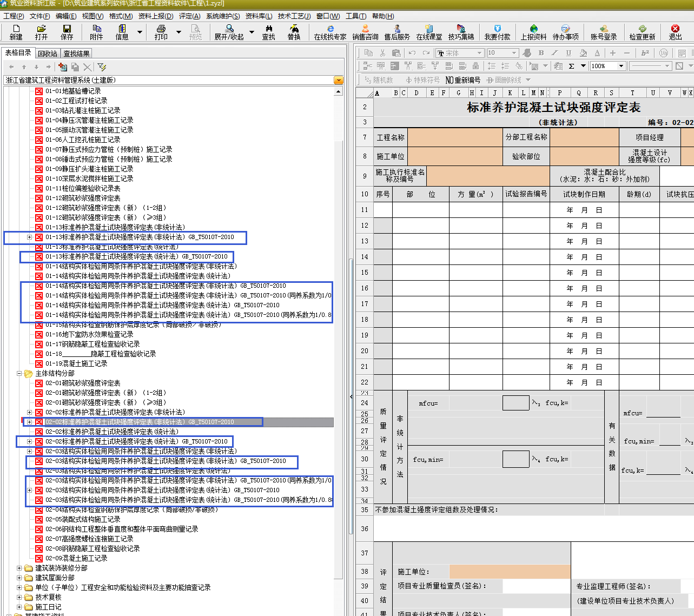The image size is (694, 616).
Task: Open the 浙江省建筑工程资料管理系统 selector dropdown
Action: (x=339, y=80)
